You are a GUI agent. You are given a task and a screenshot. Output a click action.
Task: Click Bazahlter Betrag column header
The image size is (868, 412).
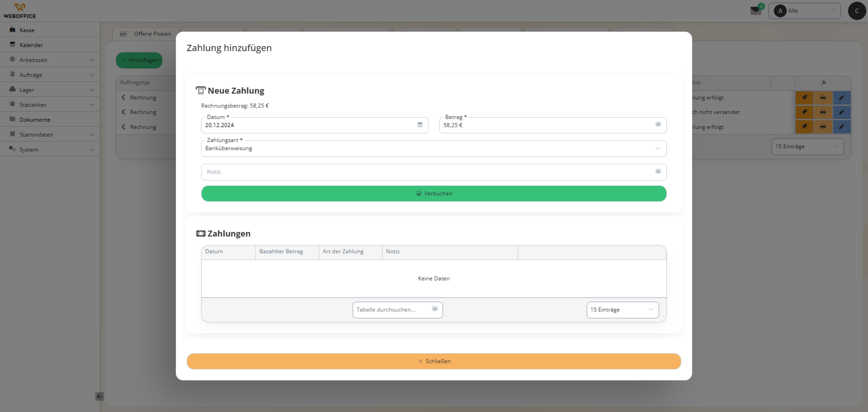287,252
